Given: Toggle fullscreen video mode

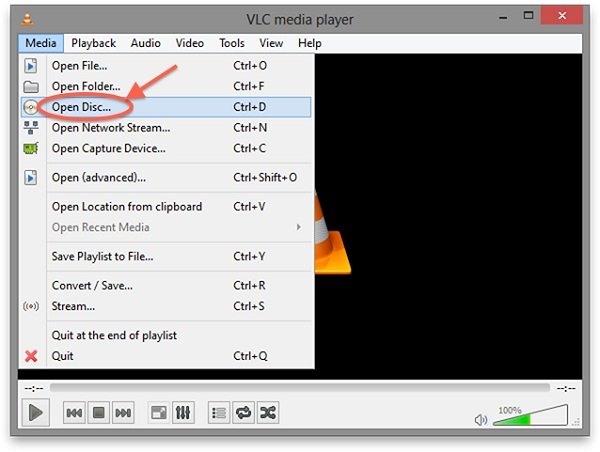Looking at the screenshot, I should 159,413.
